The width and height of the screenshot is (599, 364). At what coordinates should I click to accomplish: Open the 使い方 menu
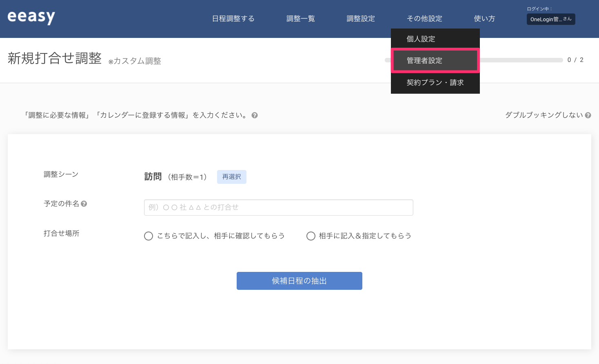click(484, 19)
